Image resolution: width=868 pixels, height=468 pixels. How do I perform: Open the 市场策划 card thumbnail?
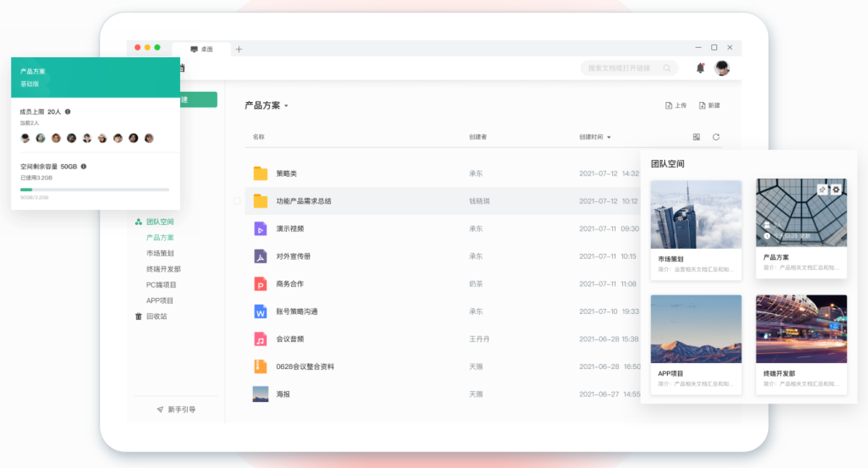[696, 214]
